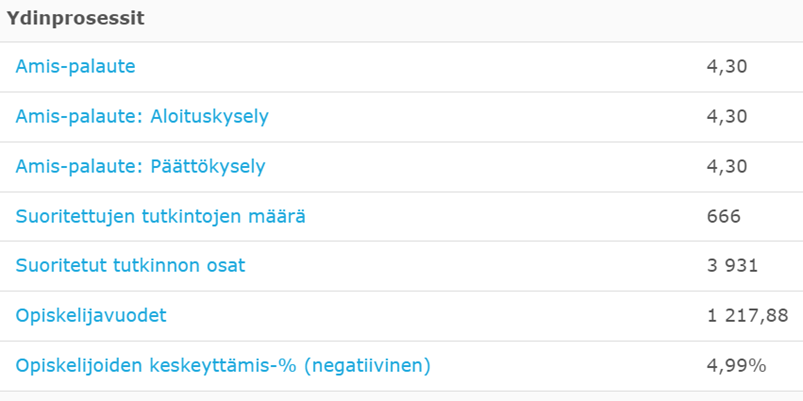Click empty area below the keskeyttämis-% row

[x=400, y=396]
